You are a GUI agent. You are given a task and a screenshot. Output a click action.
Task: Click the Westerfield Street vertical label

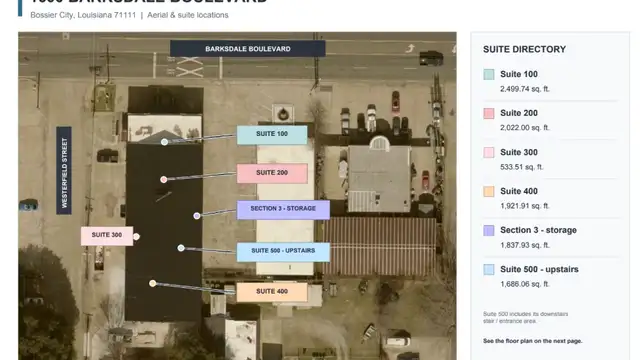pos(64,170)
